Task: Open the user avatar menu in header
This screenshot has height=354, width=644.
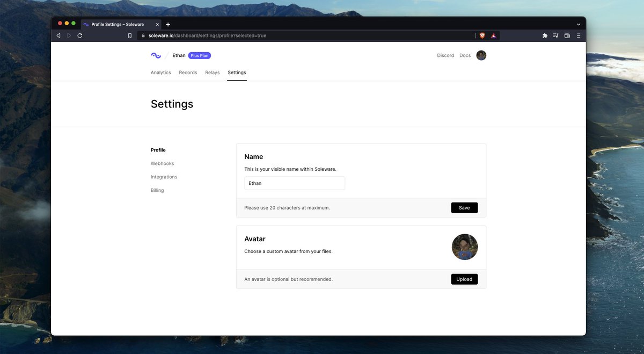Action: click(x=481, y=55)
